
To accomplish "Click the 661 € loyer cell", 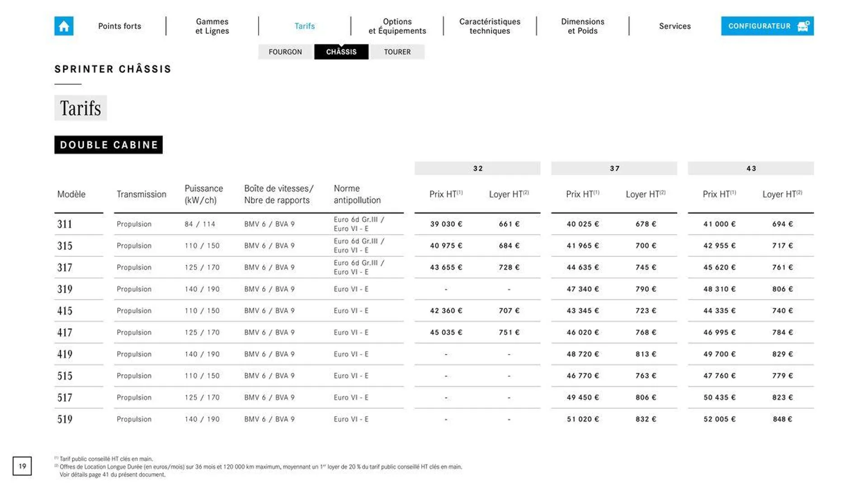I will [x=509, y=224].
